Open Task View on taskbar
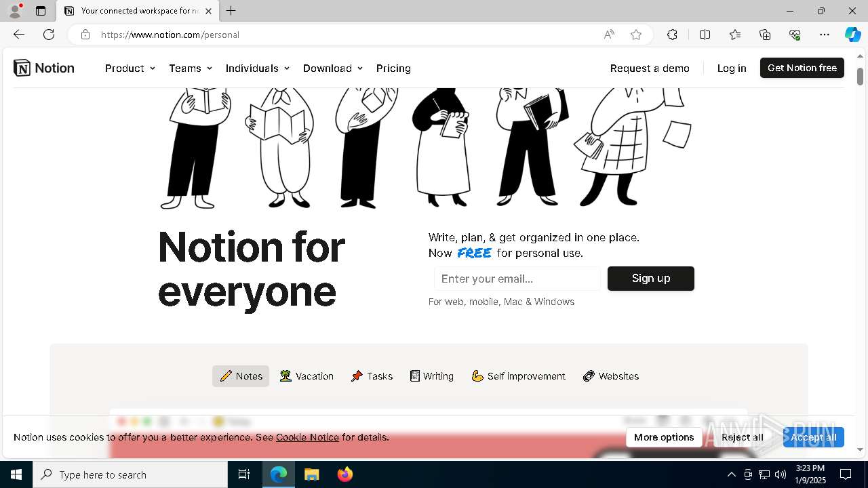This screenshot has height=488, width=868. point(244,474)
